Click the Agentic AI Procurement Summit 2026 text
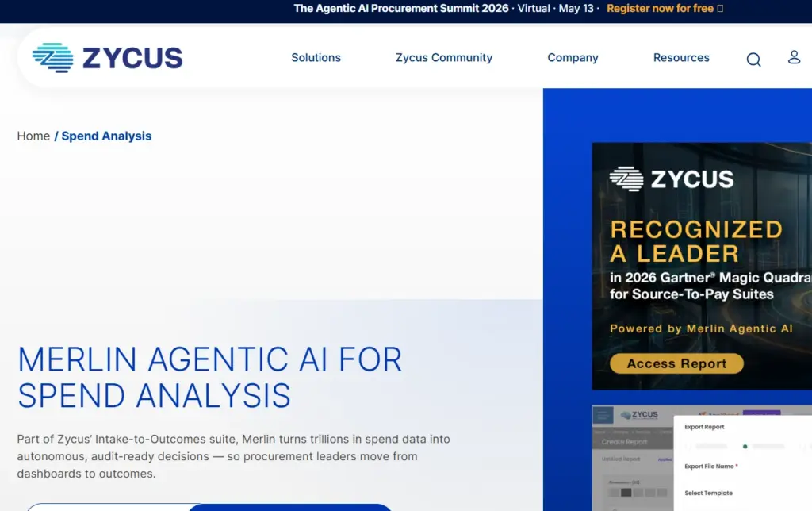This screenshot has width=812, height=511. coord(400,8)
